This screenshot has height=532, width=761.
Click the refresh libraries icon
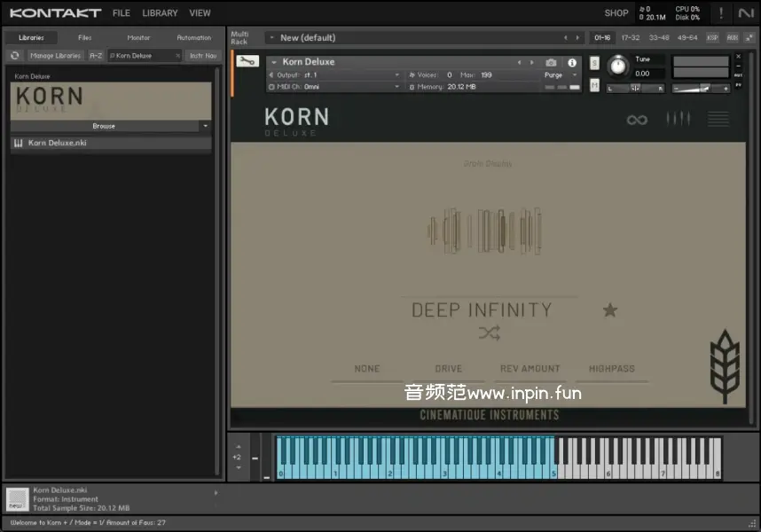click(x=15, y=56)
